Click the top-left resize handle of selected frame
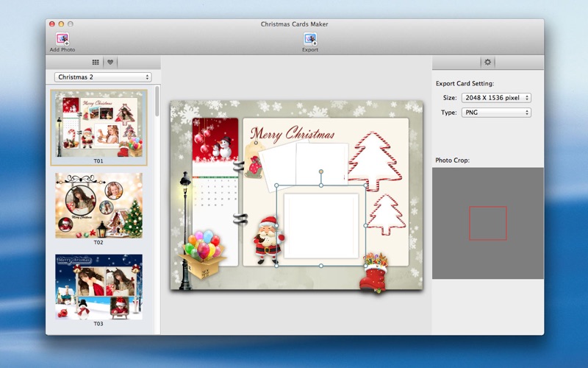This screenshot has height=368, width=588. pyautogui.click(x=277, y=185)
